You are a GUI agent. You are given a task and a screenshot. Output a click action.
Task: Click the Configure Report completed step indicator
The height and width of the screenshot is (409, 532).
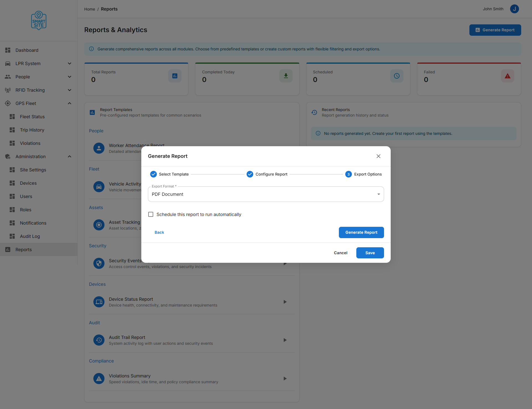[250, 174]
